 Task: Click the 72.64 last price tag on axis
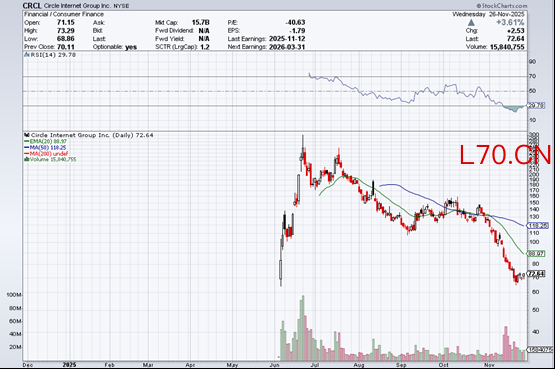pos(536,273)
